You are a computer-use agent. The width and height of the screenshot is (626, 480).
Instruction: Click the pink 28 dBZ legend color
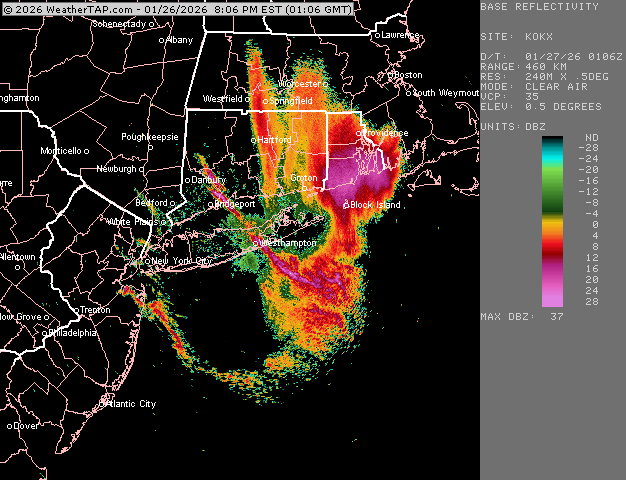pyautogui.click(x=552, y=299)
